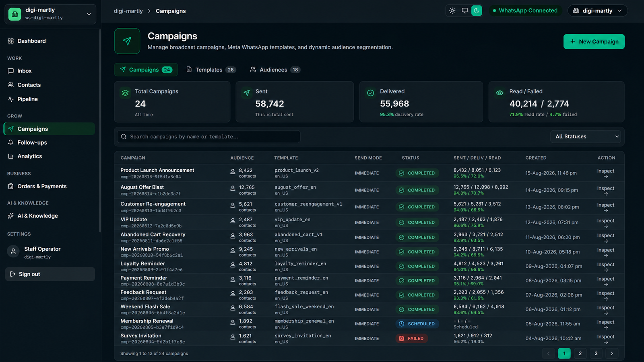Inspect the Membership Renewal campaign
644x362 pixels.
(x=606, y=325)
